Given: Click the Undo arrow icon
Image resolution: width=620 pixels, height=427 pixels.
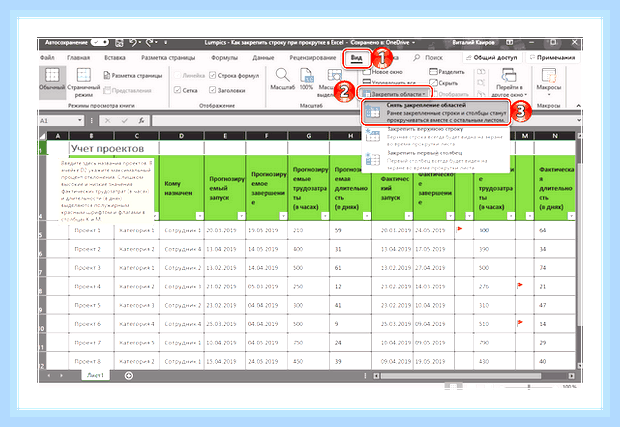Looking at the screenshot, I should 133,42.
